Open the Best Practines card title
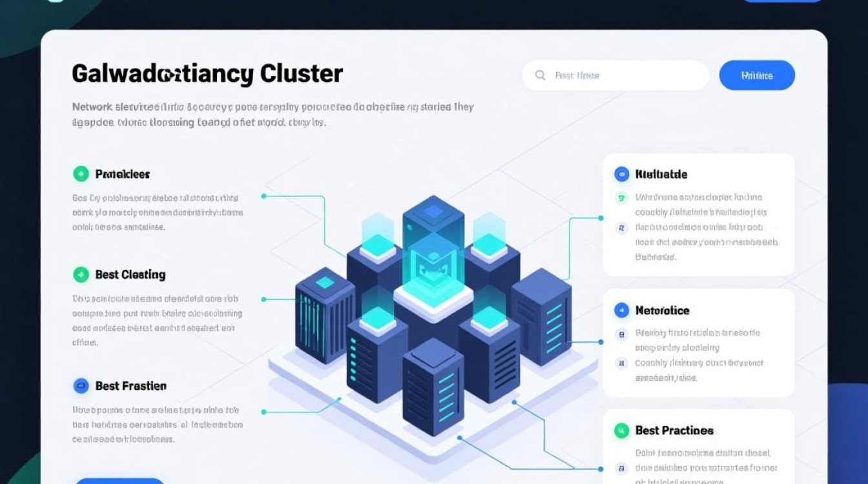The image size is (868, 484). pos(674,430)
